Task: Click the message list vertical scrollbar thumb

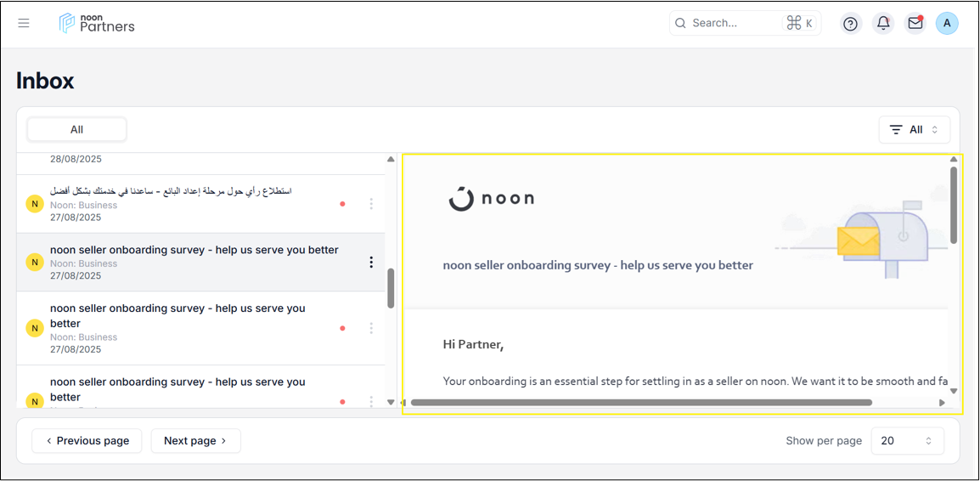Action: pos(391,288)
